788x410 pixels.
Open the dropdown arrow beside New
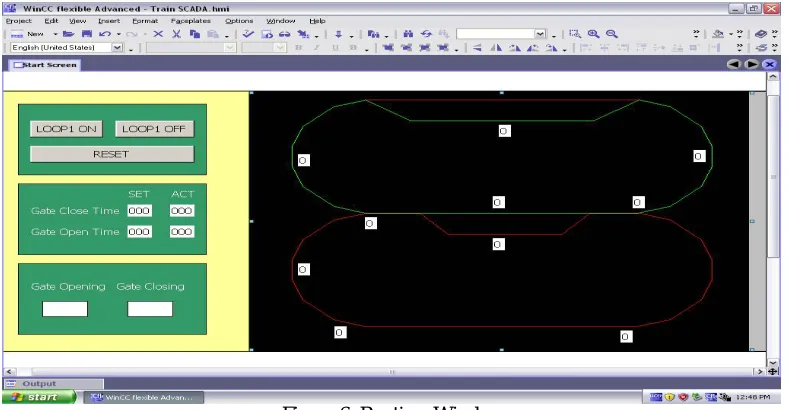55,34
